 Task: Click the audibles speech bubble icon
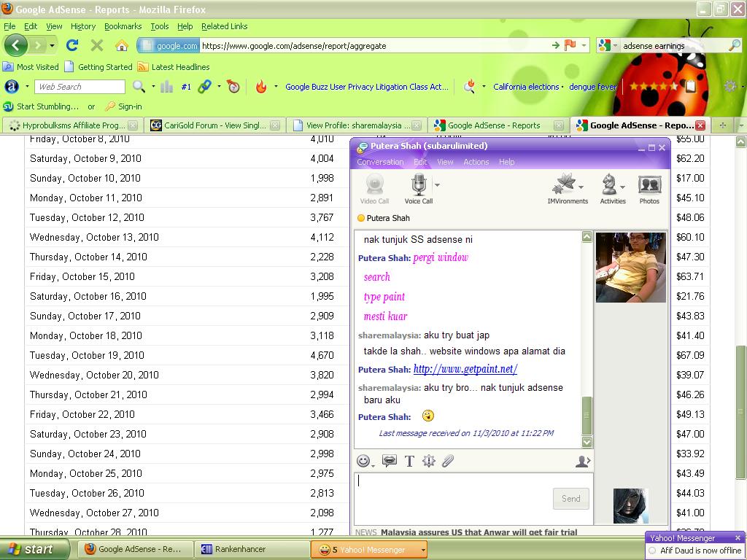(390, 461)
